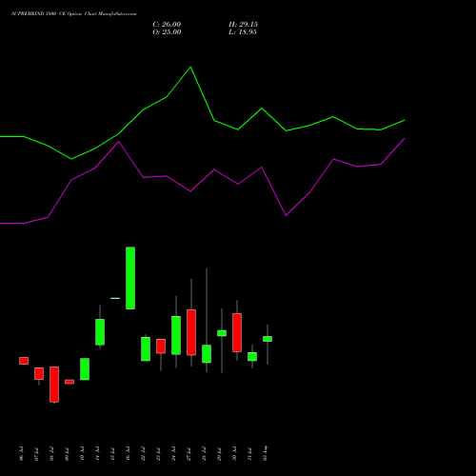
Task: Select the last green candle above Aug label
Action: coord(268,339)
